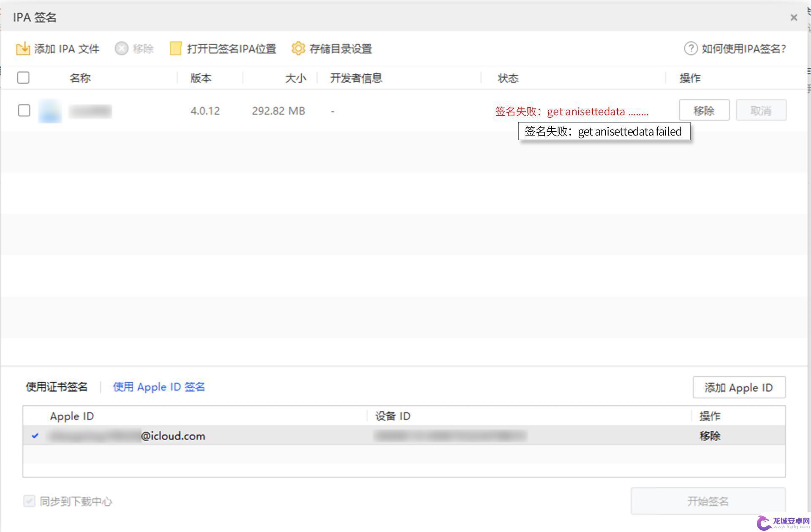Click the blurred app icon thumbnail
The height and width of the screenshot is (532, 811).
[x=50, y=111]
